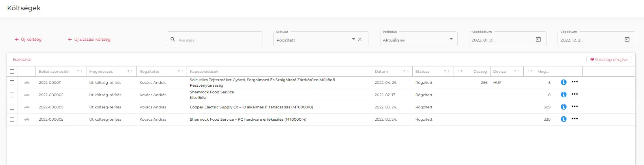Click info icon for row 2022-000011
The image size is (644, 165).
coord(563,82)
